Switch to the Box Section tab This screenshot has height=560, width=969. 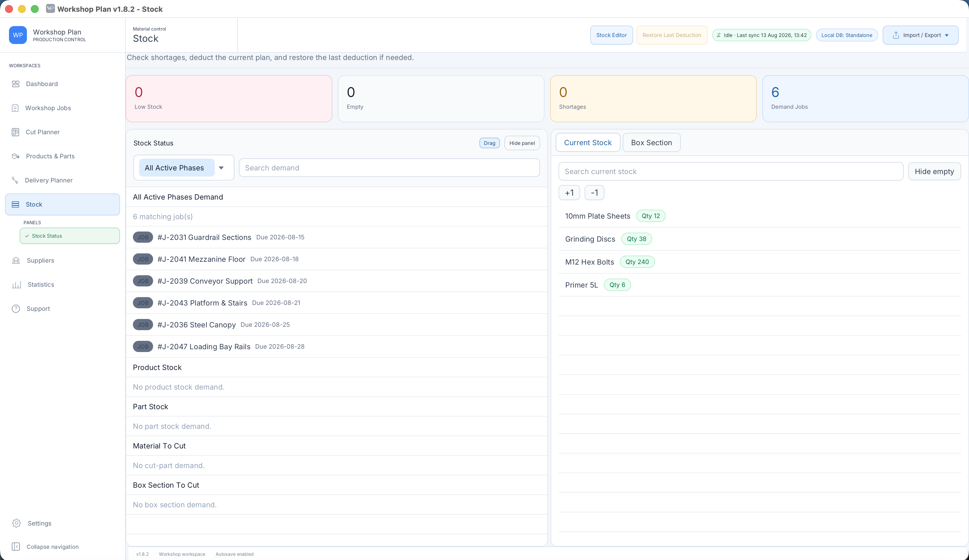click(x=651, y=143)
